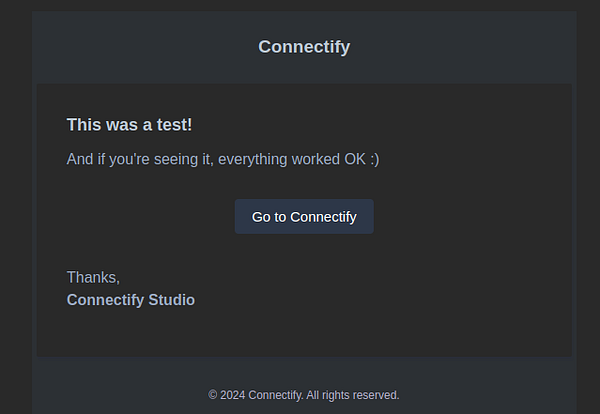The width and height of the screenshot is (600, 414).
Task: Click the word "Connectify" inside the button
Action: coord(323,216)
